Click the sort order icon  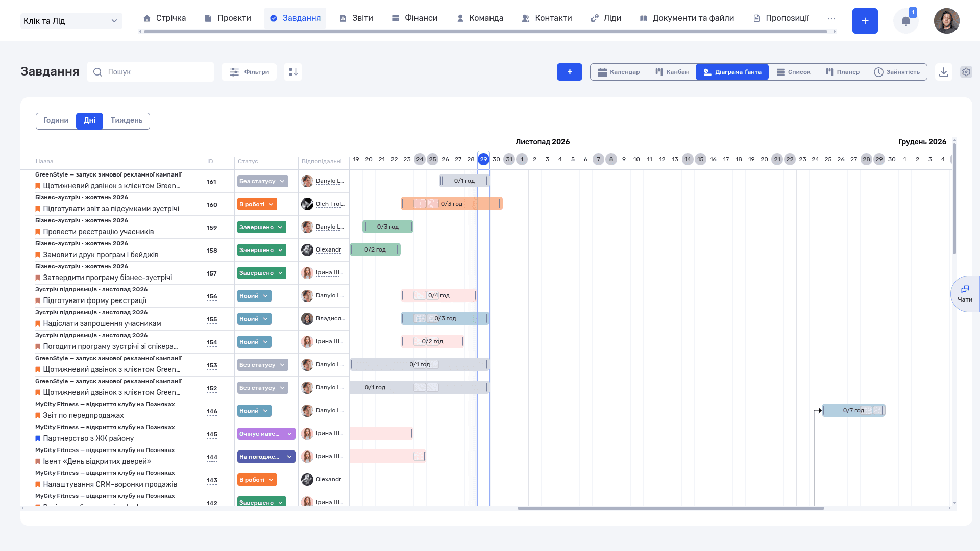[293, 72]
